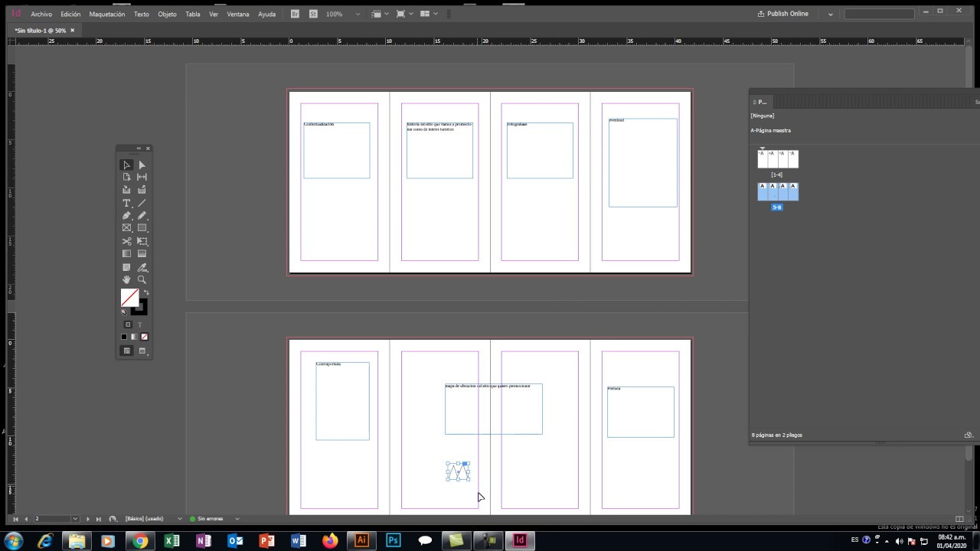The width and height of the screenshot is (980, 551).
Task: Activate the Type tool
Action: 126,203
